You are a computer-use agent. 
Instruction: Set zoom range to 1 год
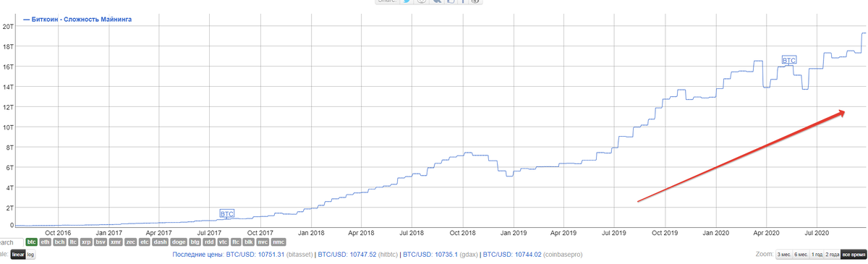pyautogui.click(x=817, y=255)
